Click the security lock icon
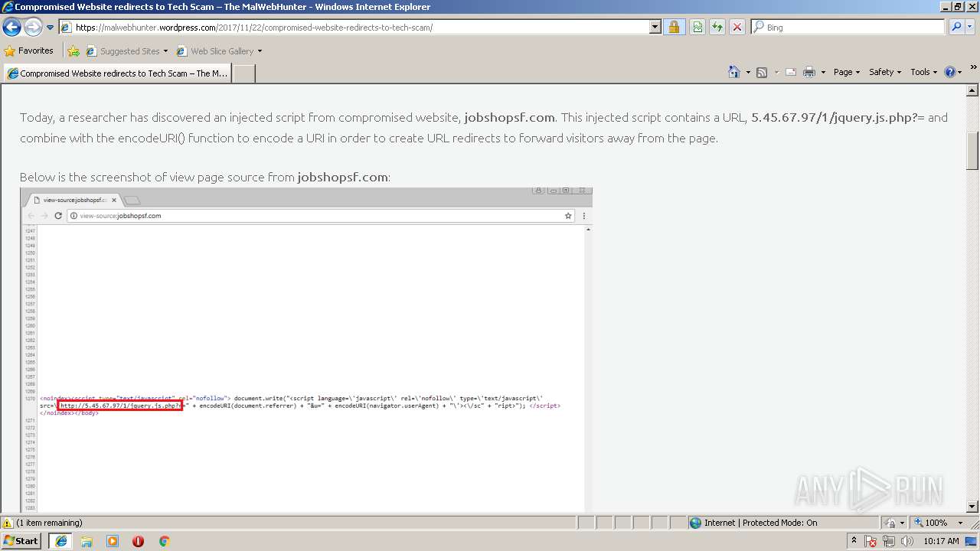Image resolution: width=980 pixels, height=551 pixels. click(x=674, y=28)
